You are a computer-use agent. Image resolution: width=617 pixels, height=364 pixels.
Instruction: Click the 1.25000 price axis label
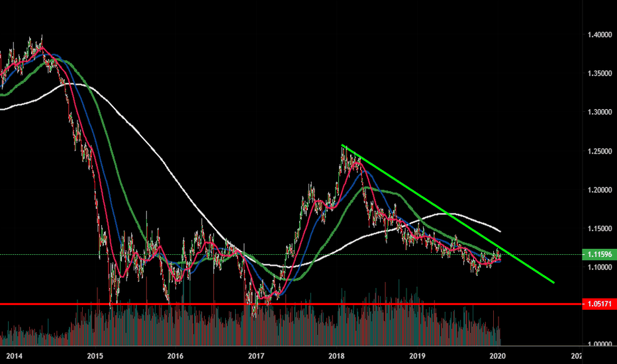tap(598, 152)
